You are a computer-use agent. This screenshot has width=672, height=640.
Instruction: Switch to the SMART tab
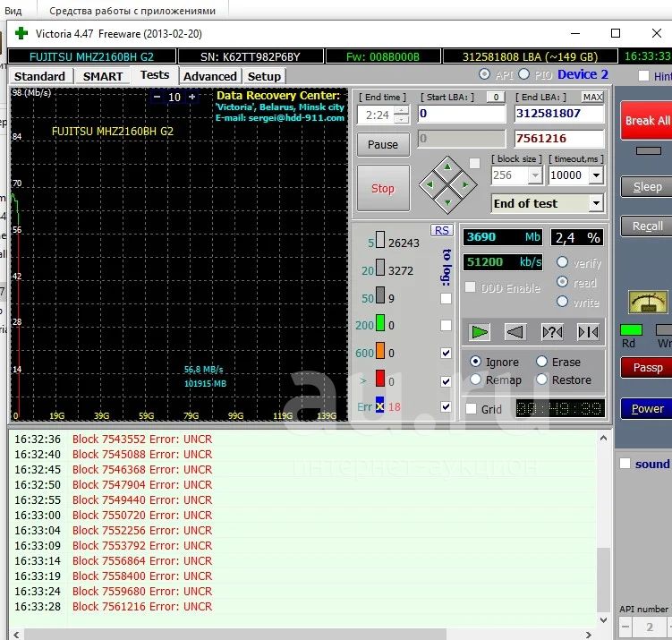[x=103, y=76]
